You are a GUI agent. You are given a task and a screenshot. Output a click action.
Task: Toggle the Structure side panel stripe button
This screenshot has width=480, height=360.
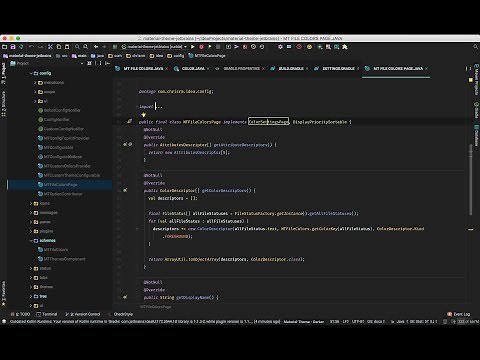(x=4, y=104)
